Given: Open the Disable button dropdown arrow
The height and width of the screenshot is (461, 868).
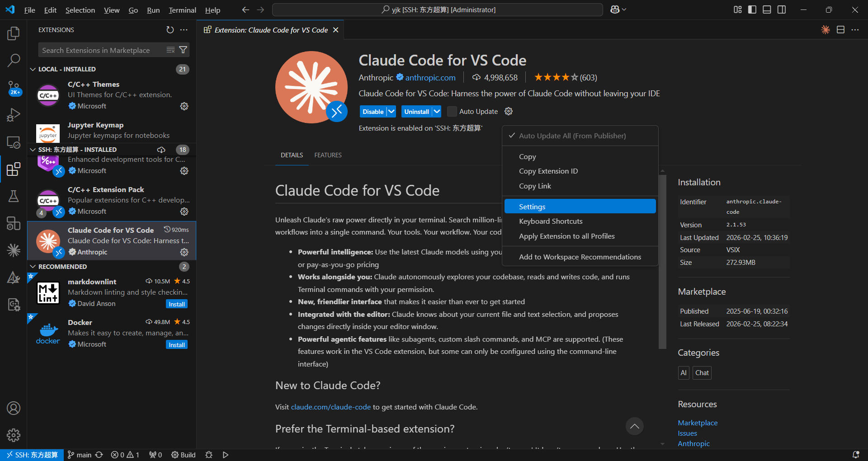Looking at the screenshot, I should tap(392, 112).
